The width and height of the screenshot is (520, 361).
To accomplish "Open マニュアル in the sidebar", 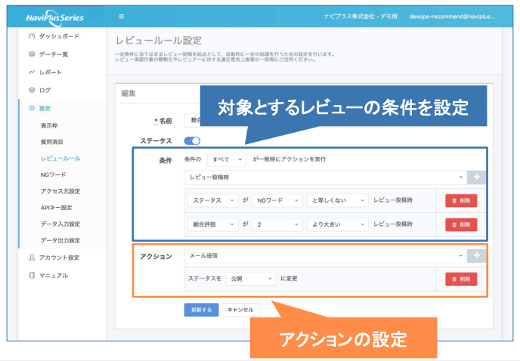I will 54,275.
